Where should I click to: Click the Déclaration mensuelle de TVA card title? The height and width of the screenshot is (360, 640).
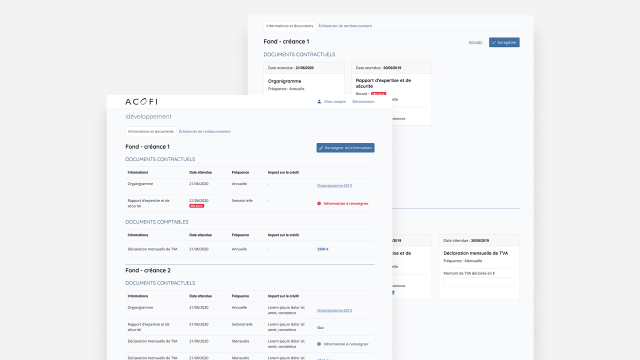coord(476,253)
